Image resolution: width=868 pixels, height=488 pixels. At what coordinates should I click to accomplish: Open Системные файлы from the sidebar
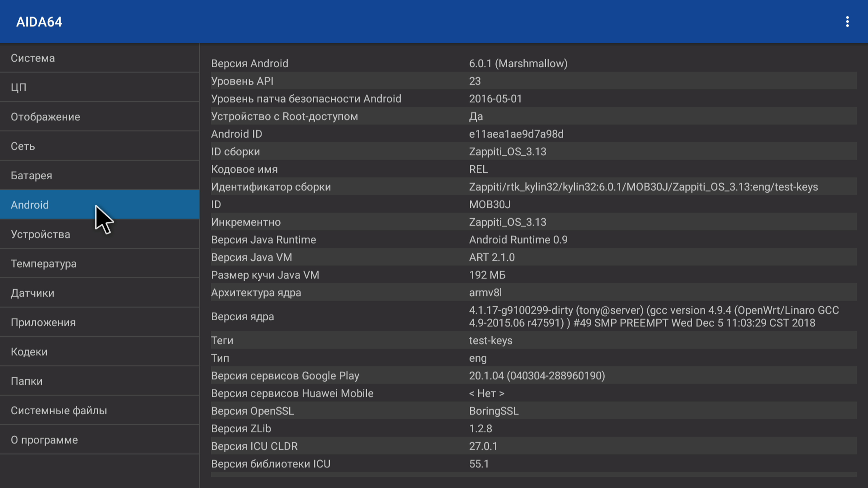pos(100,410)
